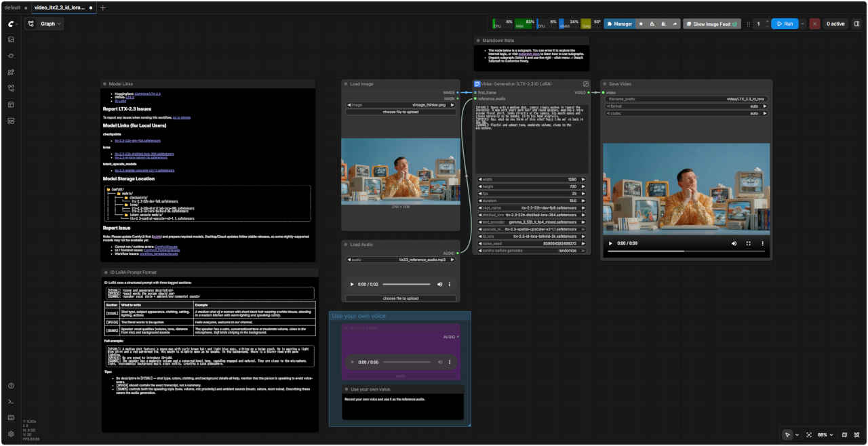
Task: Open the fullscreen icon on Save Video player
Action: [x=749, y=243]
